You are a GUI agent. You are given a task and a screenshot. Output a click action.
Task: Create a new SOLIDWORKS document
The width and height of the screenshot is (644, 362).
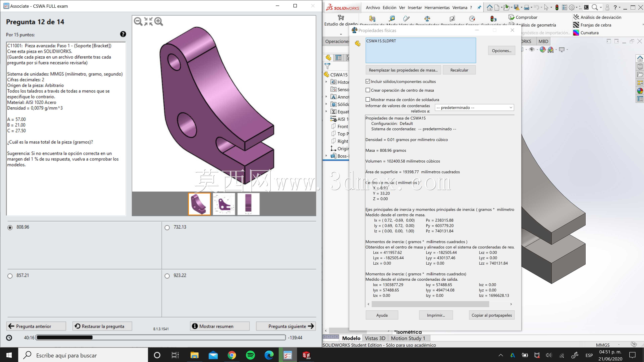[497, 8]
